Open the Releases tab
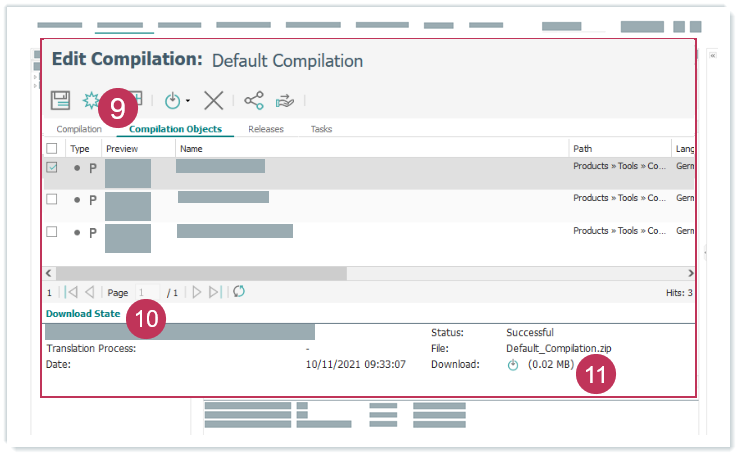 [266, 129]
